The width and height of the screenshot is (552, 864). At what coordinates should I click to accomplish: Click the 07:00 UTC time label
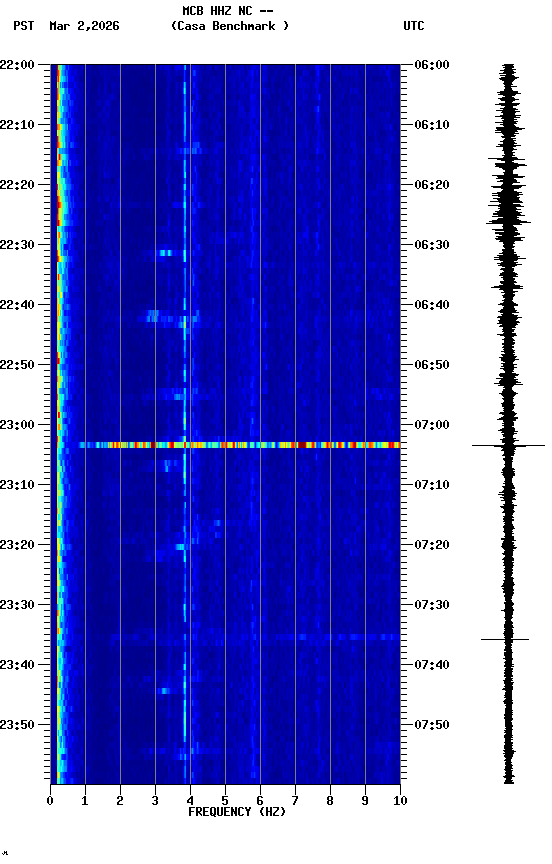coord(432,425)
